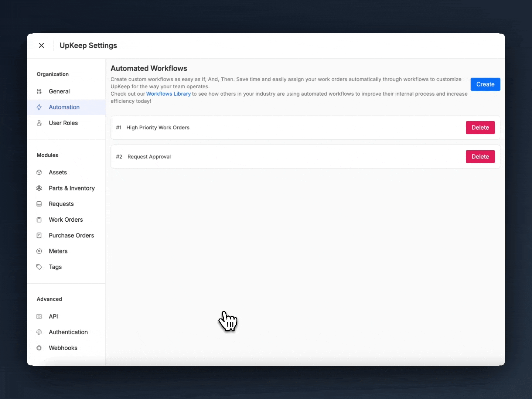Open Meters module settings
Screen dimensions: 532x399
(x=66, y=251)
